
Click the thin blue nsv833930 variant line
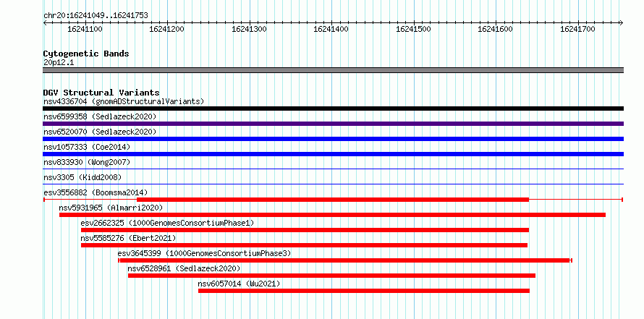point(333,169)
